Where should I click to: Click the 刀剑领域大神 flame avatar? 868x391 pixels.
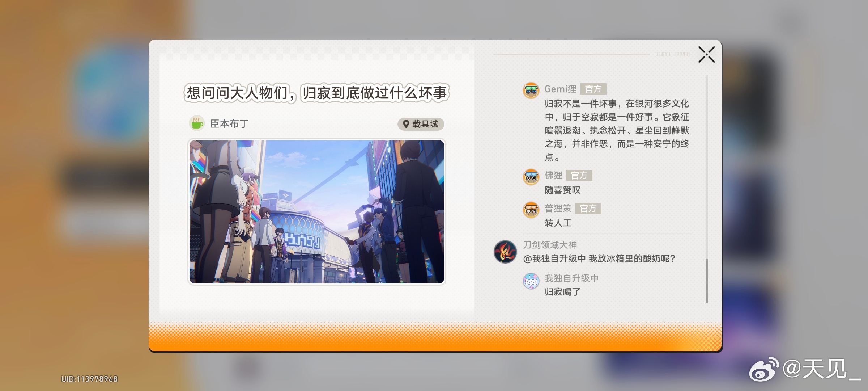coord(505,252)
